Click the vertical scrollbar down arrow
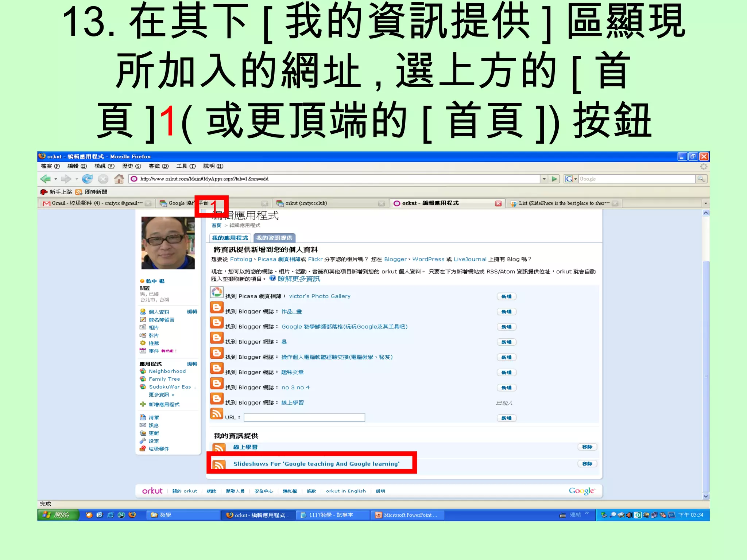Image resolution: width=747 pixels, height=560 pixels. (x=706, y=496)
